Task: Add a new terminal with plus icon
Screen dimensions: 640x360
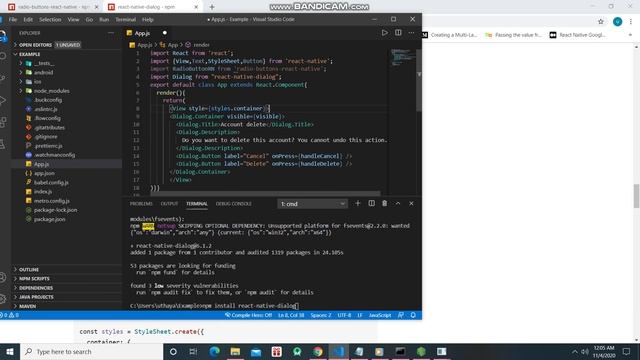Action: pyautogui.click(x=358, y=203)
